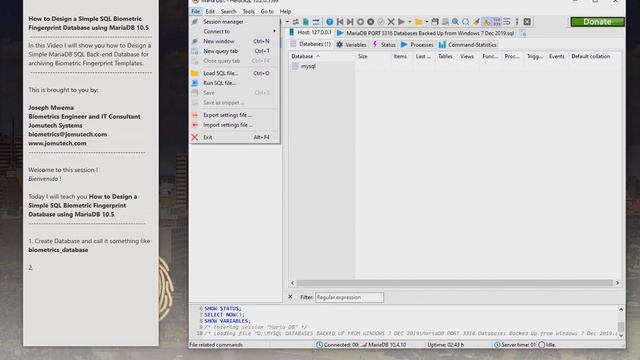640x360 pixels.
Task: Choose Exit from the File menu
Action: pyautogui.click(x=235, y=137)
